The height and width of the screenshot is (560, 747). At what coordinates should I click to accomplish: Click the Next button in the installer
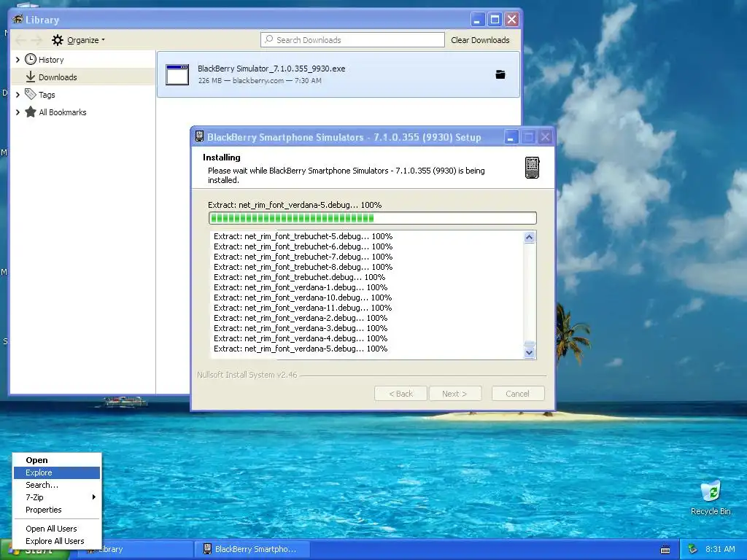pos(455,393)
